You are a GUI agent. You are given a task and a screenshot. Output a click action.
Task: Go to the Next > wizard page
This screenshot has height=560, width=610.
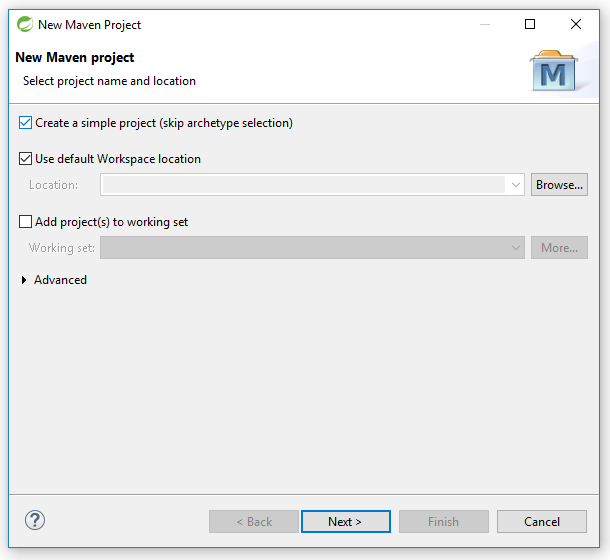[346, 521]
